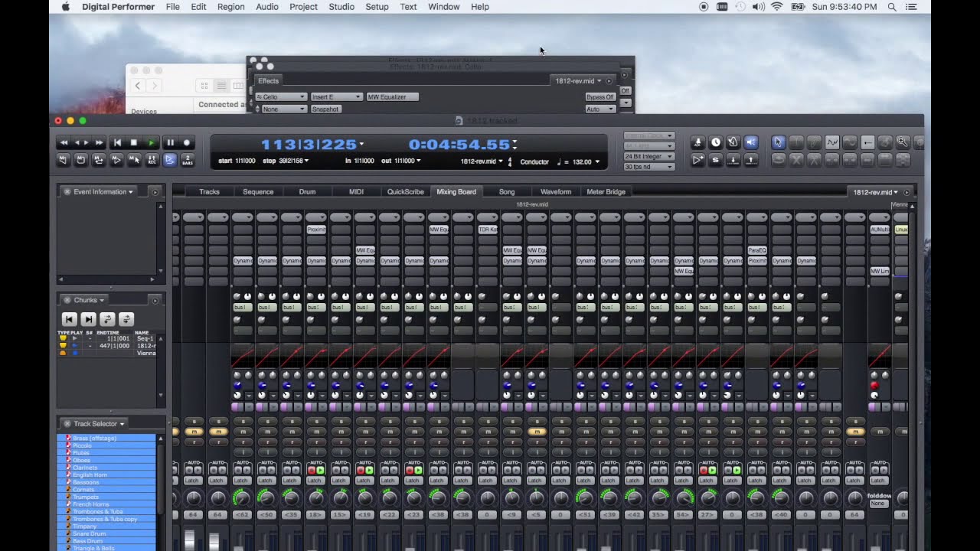This screenshot has height=551, width=980.
Task: Switch to the Tracks tab
Action: [x=209, y=192]
